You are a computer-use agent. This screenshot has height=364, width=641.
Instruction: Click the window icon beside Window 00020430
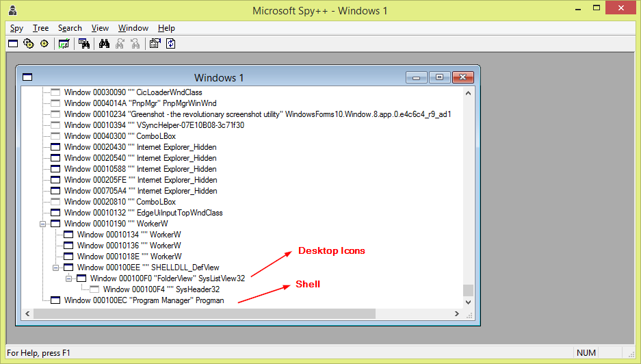click(x=55, y=147)
